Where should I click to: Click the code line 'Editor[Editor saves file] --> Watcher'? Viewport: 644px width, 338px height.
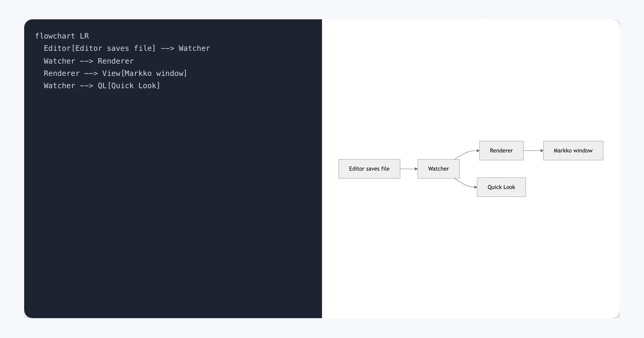pos(127,48)
